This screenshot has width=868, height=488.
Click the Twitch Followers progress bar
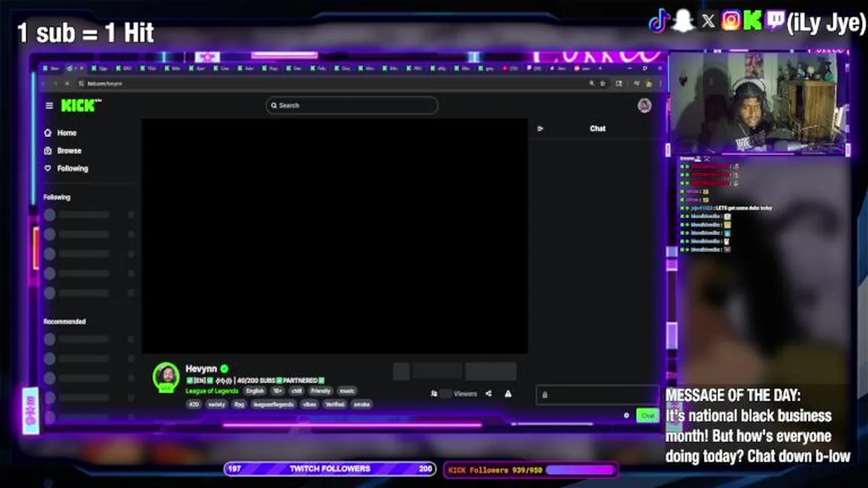coord(330,469)
